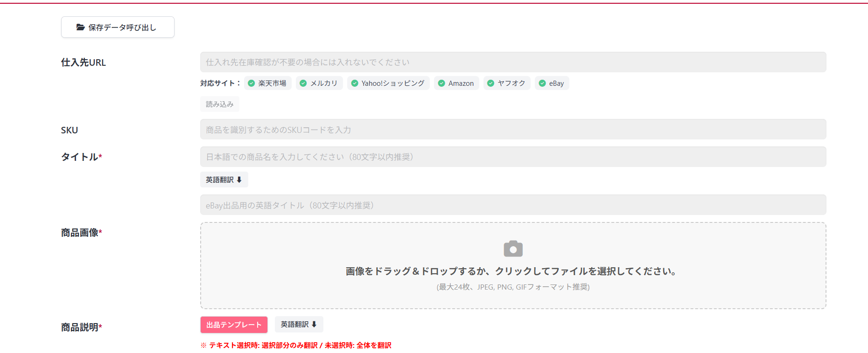Click the folder icon in 保存データ呼び出し button

[80, 28]
